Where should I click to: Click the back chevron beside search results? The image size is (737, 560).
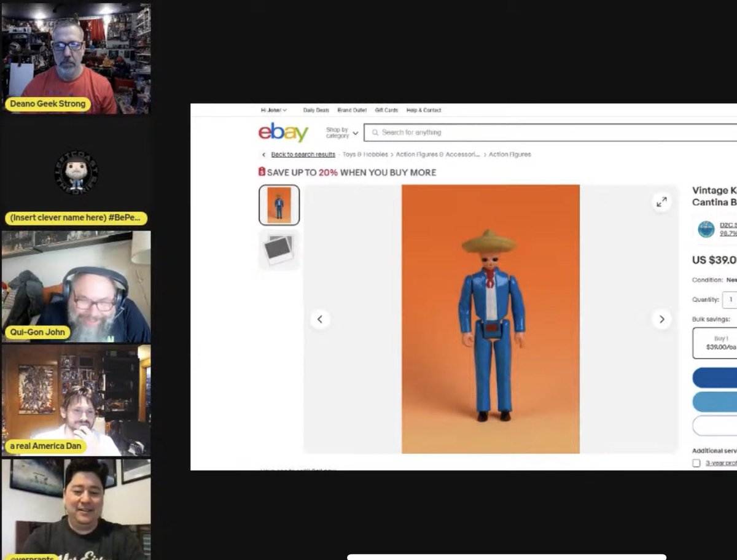pos(264,155)
